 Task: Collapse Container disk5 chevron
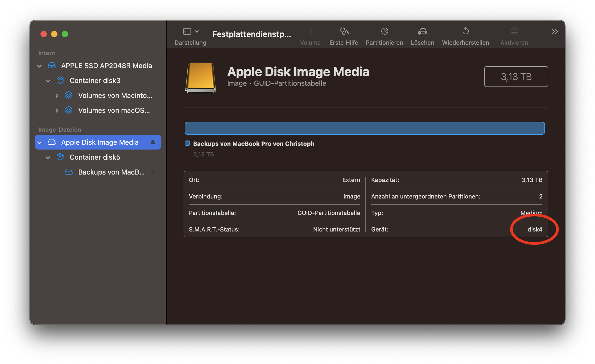(48, 157)
